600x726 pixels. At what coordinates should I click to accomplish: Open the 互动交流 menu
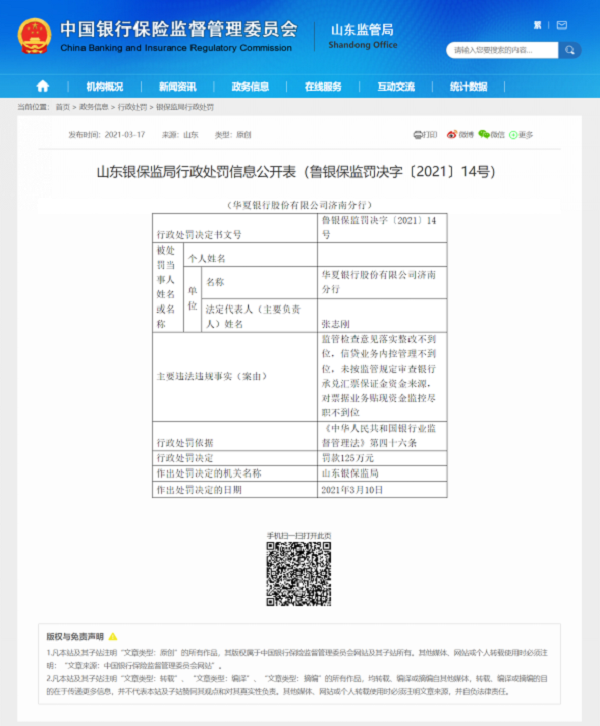click(x=396, y=87)
